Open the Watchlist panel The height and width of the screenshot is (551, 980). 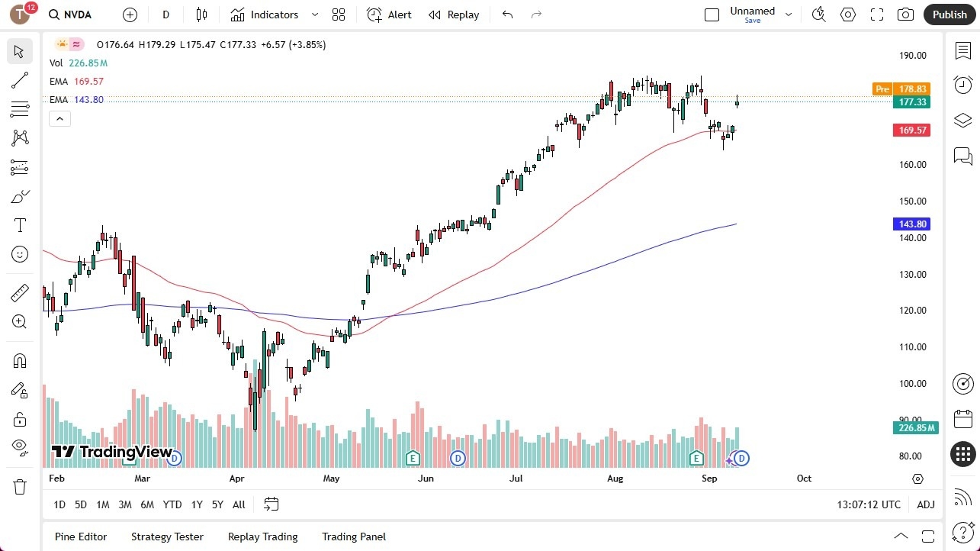962,50
